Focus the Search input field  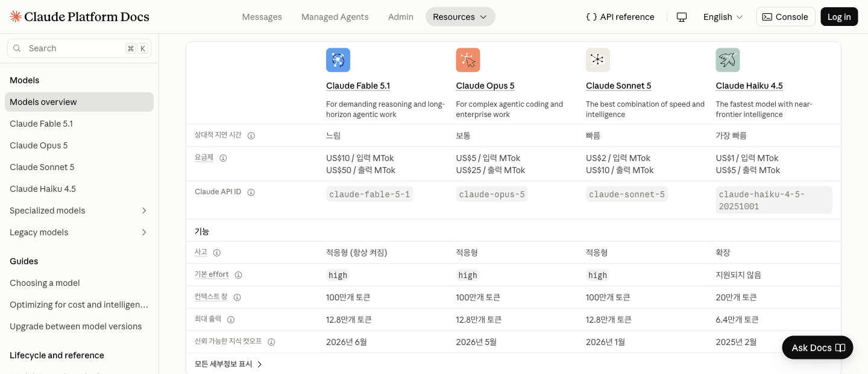(x=79, y=48)
